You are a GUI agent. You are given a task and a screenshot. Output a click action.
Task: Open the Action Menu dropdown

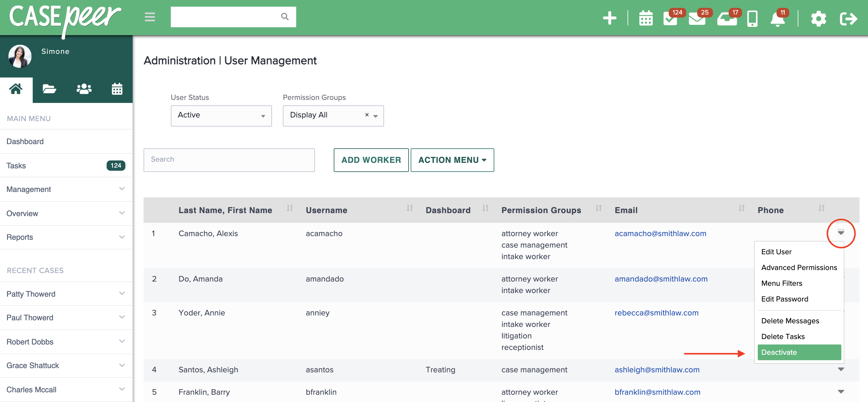(x=452, y=160)
